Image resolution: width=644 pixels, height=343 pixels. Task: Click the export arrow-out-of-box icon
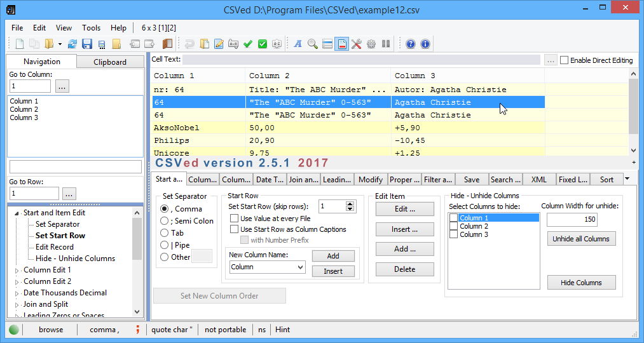149,44
